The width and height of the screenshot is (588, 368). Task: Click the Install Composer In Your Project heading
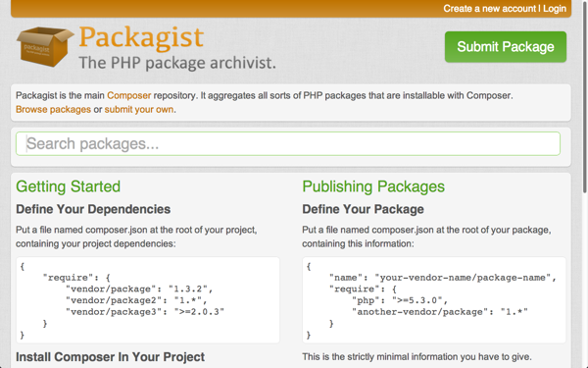110,357
